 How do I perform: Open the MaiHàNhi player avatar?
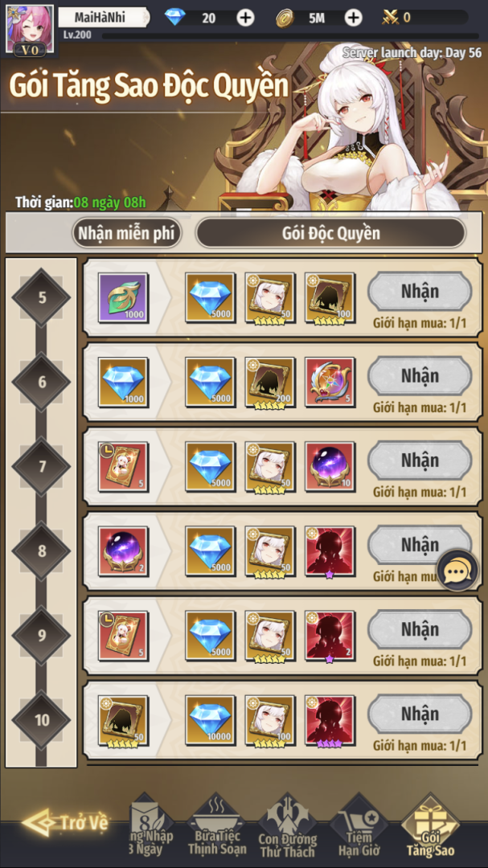(30, 29)
